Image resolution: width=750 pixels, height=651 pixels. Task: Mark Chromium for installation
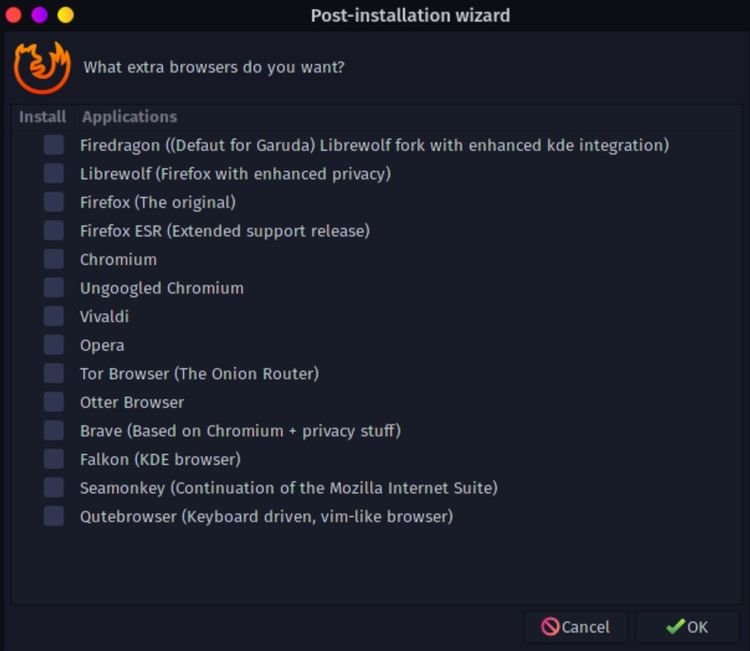(x=54, y=259)
